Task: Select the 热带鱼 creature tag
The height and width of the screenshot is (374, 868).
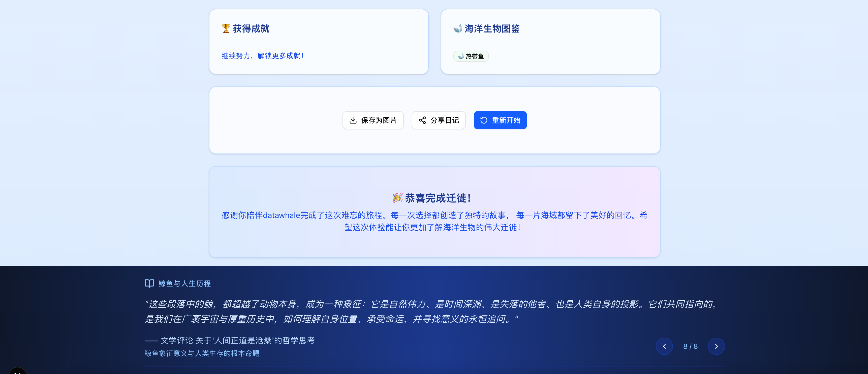Action: click(471, 56)
